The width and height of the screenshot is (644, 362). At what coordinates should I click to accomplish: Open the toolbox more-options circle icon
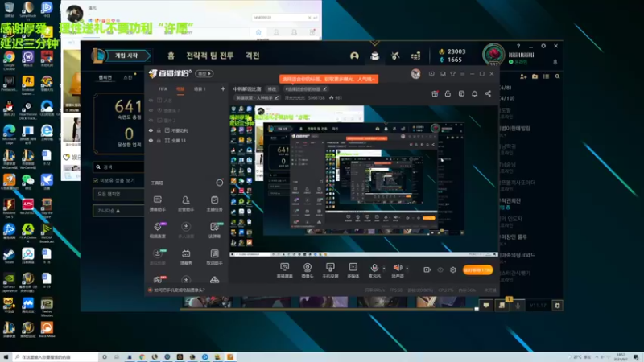(220, 183)
